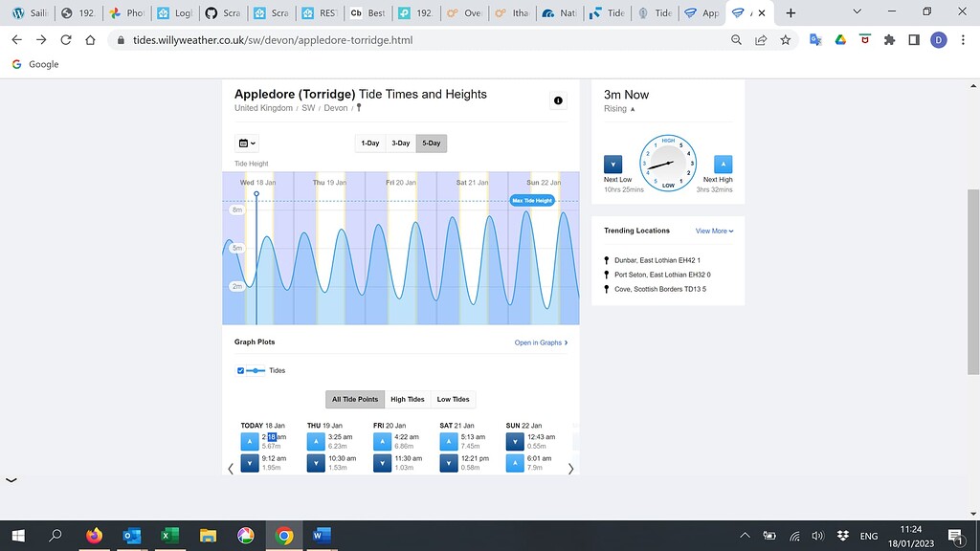
Task: Open the Open in Graphs link
Action: 541,342
